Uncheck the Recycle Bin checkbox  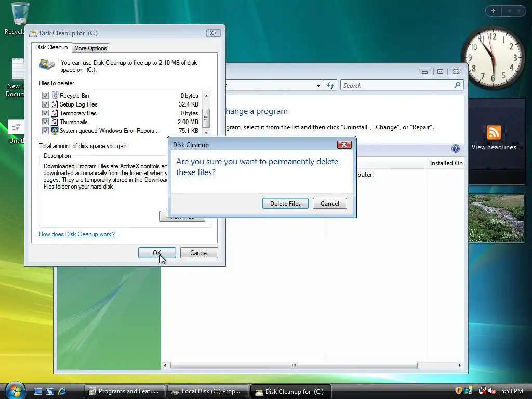pos(46,96)
